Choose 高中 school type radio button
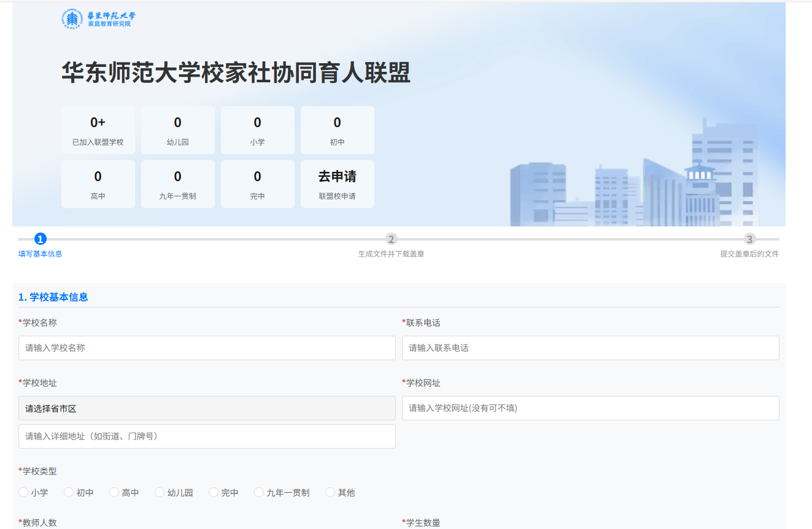Image resolution: width=812 pixels, height=529 pixels. point(114,492)
